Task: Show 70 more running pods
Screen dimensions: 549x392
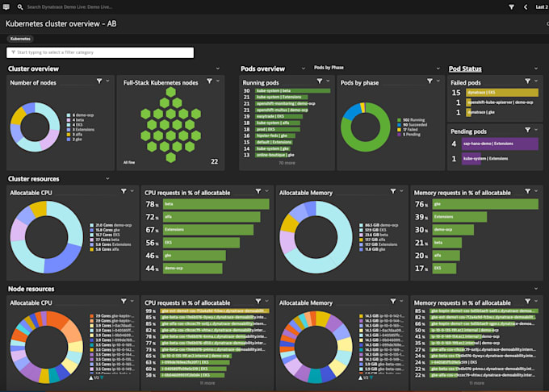Action: pyautogui.click(x=287, y=163)
